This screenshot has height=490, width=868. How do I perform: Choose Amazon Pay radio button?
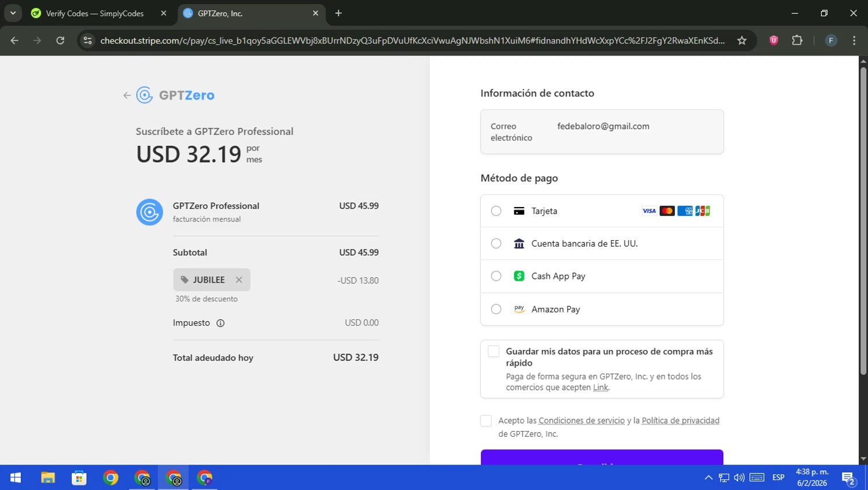click(x=496, y=309)
